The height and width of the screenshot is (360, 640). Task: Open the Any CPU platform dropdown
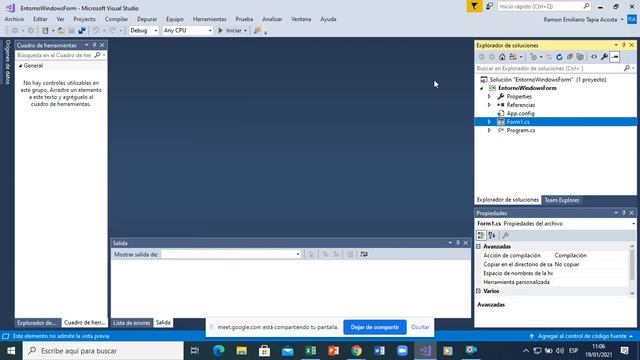187,31
